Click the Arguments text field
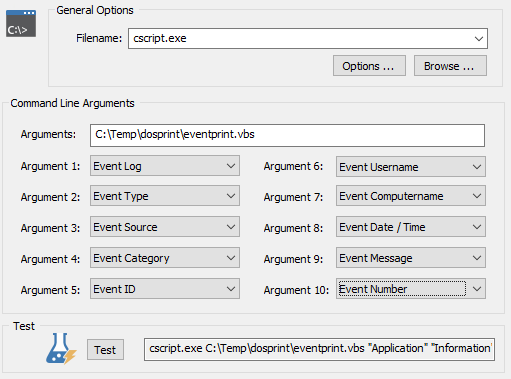Screen dimensions: 511x379 click(287, 135)
